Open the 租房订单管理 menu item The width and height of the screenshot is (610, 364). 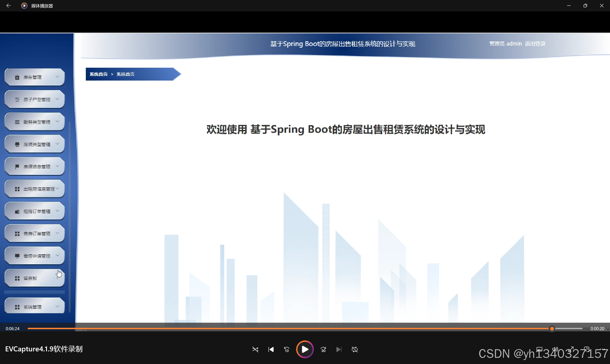37,211
